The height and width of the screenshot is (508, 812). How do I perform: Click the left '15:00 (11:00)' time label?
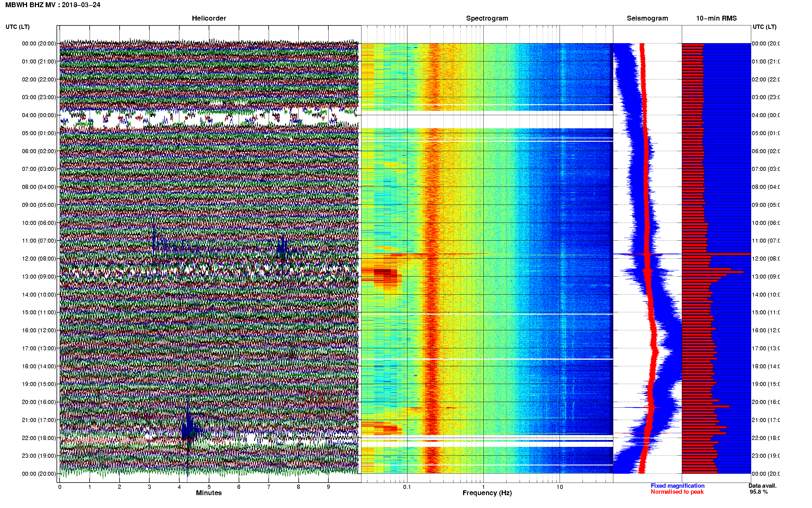39,312
